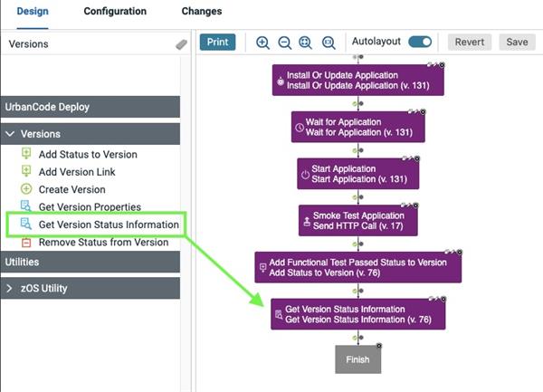This screenshot has height=392, width=543.
Task: Click the Remove Status from Version minus icon
Action: [x=26, y=242]
